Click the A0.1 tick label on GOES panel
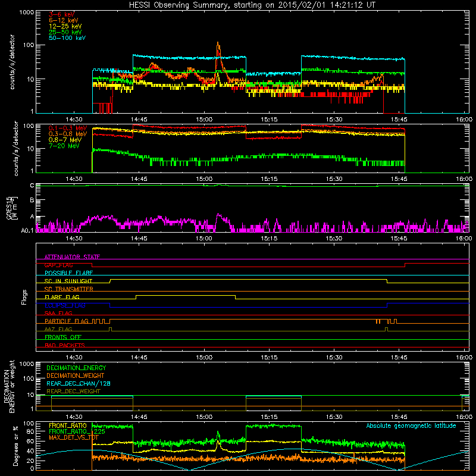 click(27, 230)
